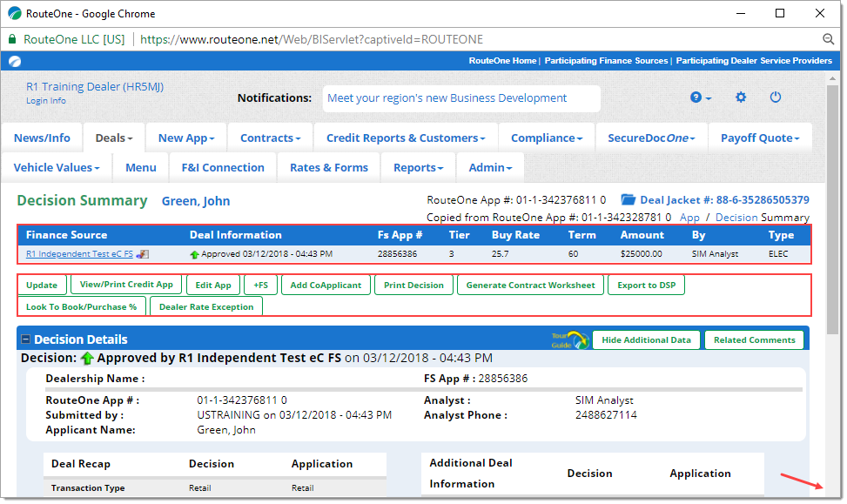This screenshot has height=504, width=847.
Task: Expand the New App dropdown menu
Action: 186,138
